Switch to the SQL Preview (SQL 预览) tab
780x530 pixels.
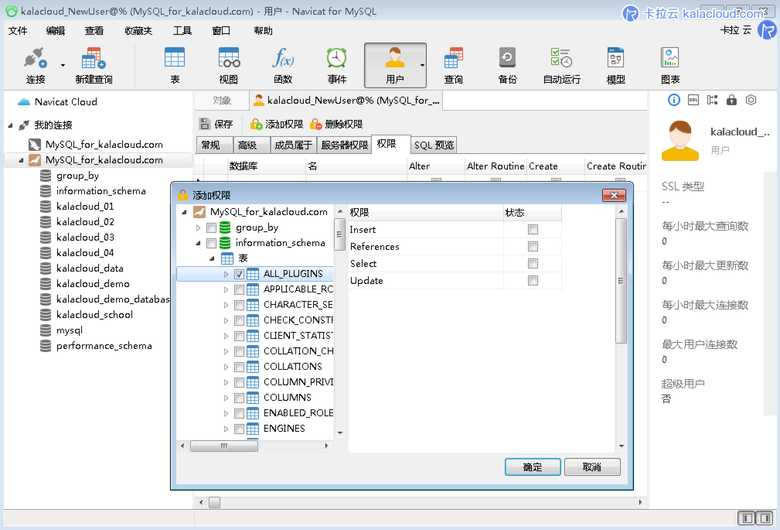coord(434,145)
